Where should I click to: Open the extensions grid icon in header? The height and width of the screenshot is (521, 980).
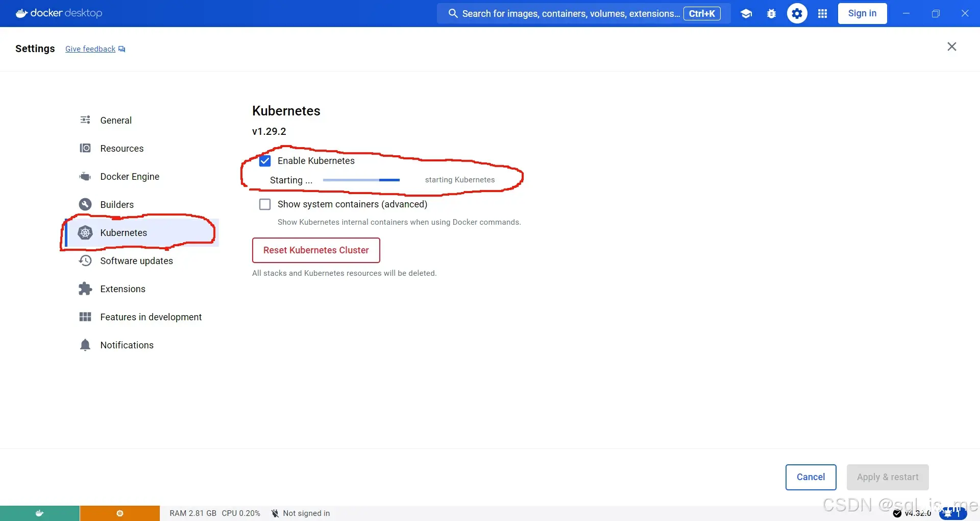click(822, 14)
